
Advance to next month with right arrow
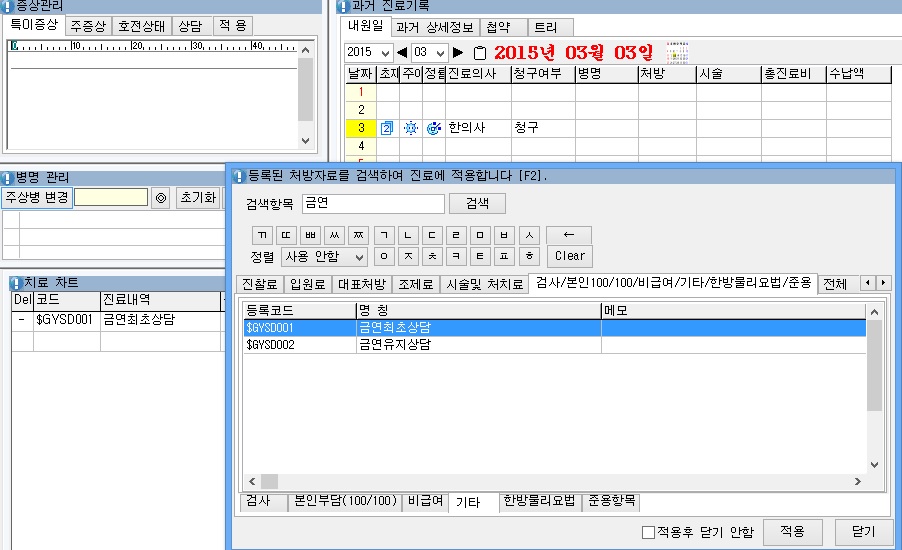(458, 52)
